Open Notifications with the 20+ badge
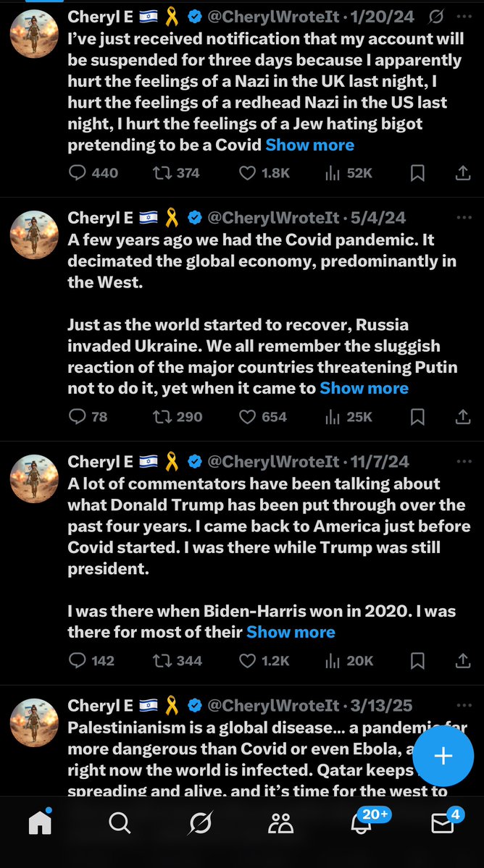This screenshot has height=868, width=484. [362, 822]
